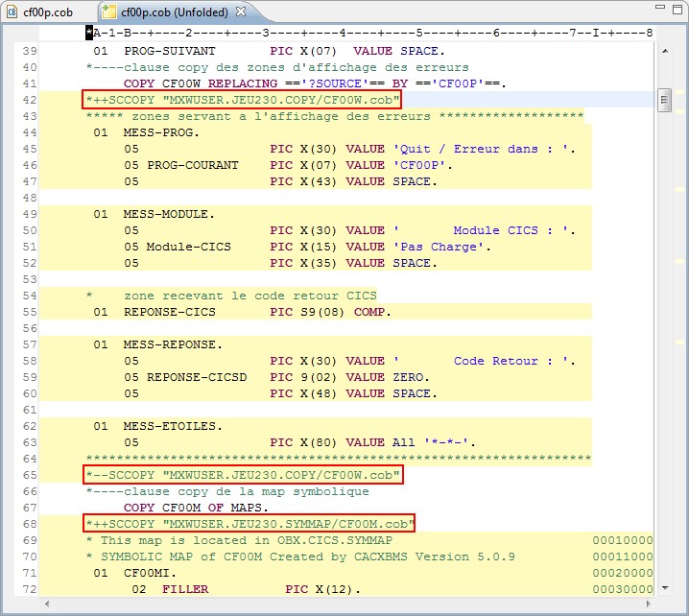Click the vertical scrollbar thumb
Image resolution: width=689 pixels, height=616 pixels.
(664, 100)
